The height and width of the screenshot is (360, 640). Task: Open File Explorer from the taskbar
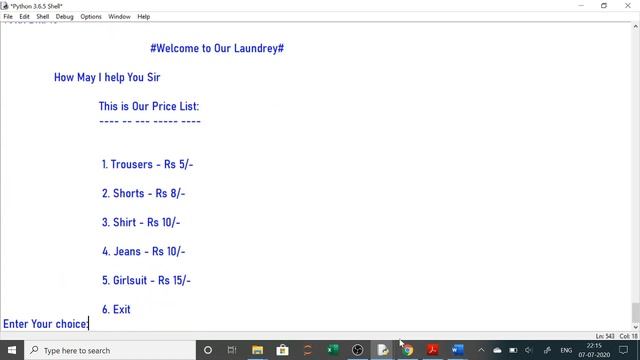257,350
